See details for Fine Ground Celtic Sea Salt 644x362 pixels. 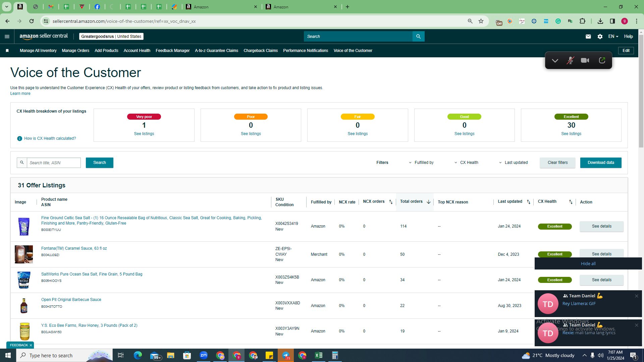click(x=602, y=226)
